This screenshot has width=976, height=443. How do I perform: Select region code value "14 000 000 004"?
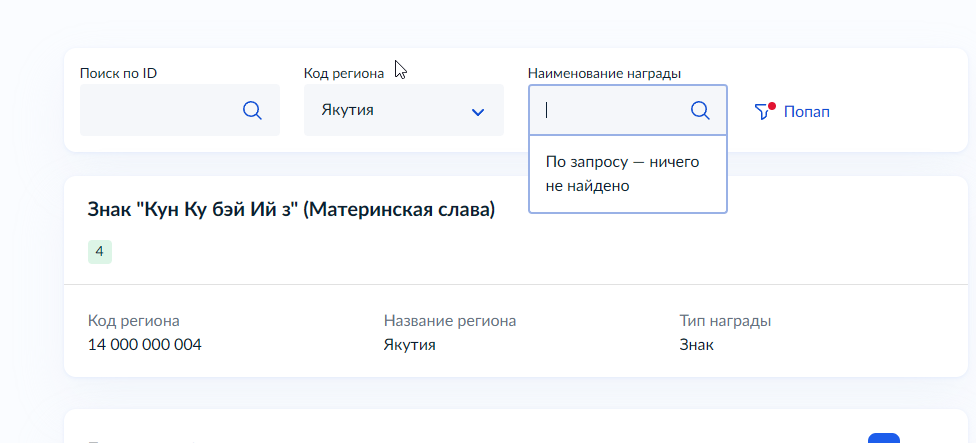pos(144,345)
